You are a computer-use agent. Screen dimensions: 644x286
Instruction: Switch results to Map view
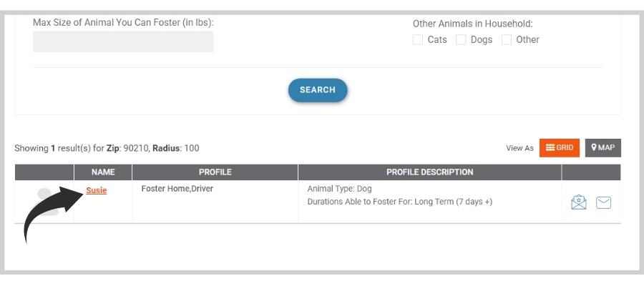(x=602, y=147)
